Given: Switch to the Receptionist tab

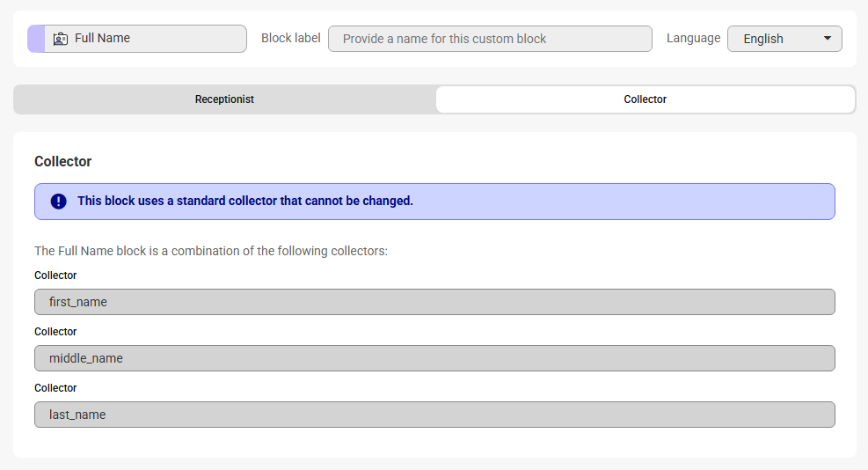Looking at the screenshot, I should point(224,99).
